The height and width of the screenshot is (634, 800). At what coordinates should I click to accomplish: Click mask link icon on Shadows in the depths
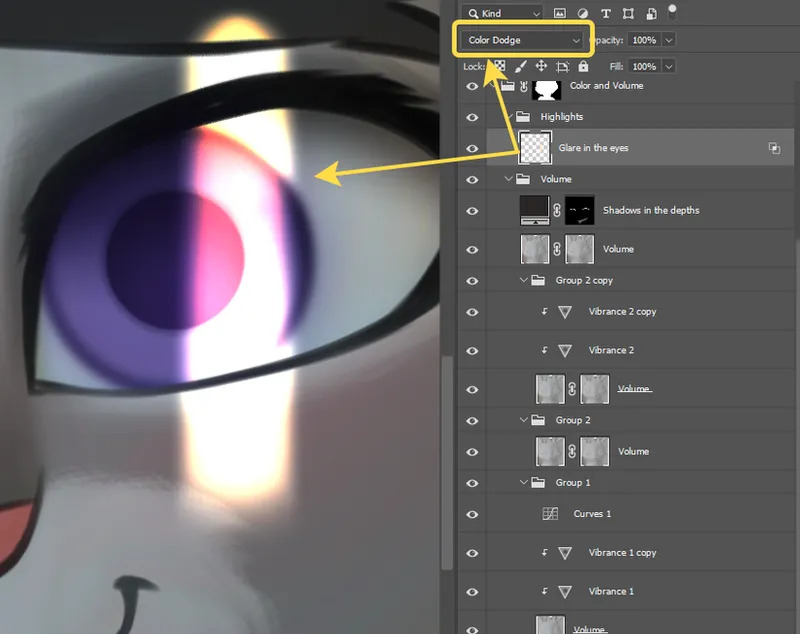557,210
